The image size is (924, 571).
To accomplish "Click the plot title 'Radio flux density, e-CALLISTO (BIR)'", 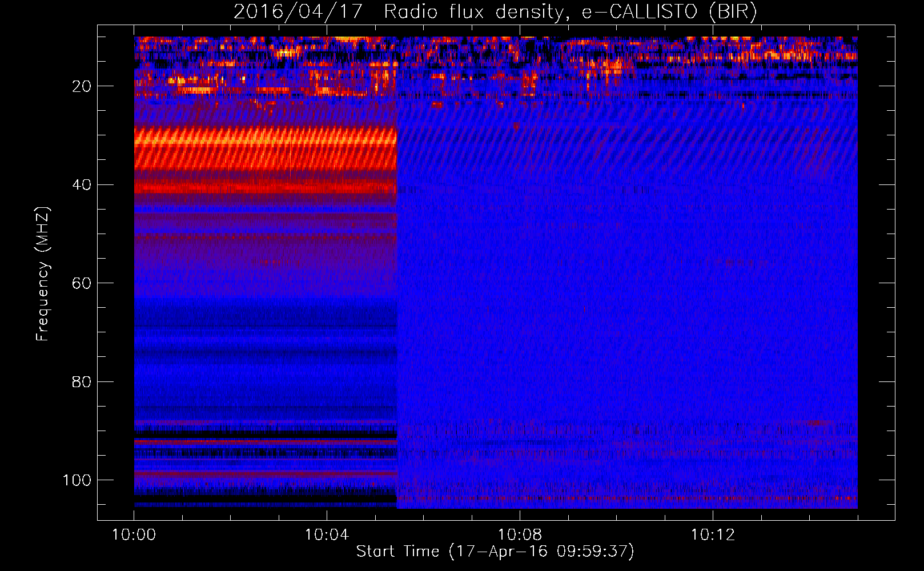I will (570, 12).
